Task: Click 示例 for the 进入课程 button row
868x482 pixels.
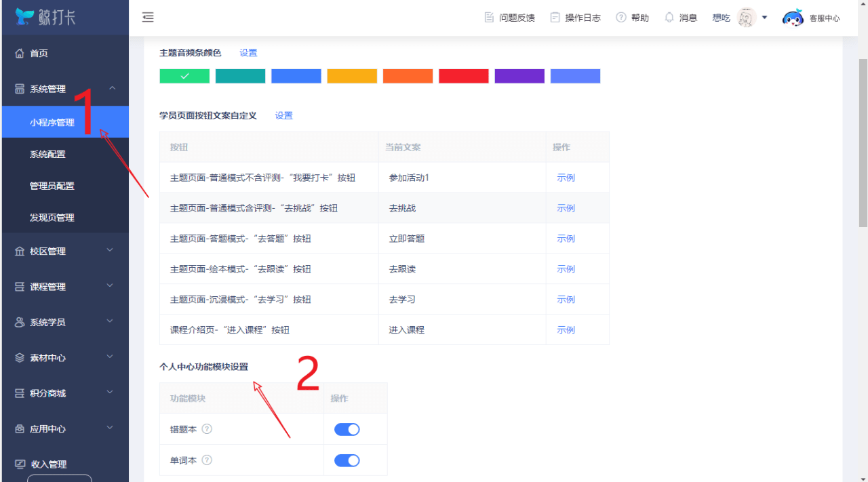Action: click(566, 330)
